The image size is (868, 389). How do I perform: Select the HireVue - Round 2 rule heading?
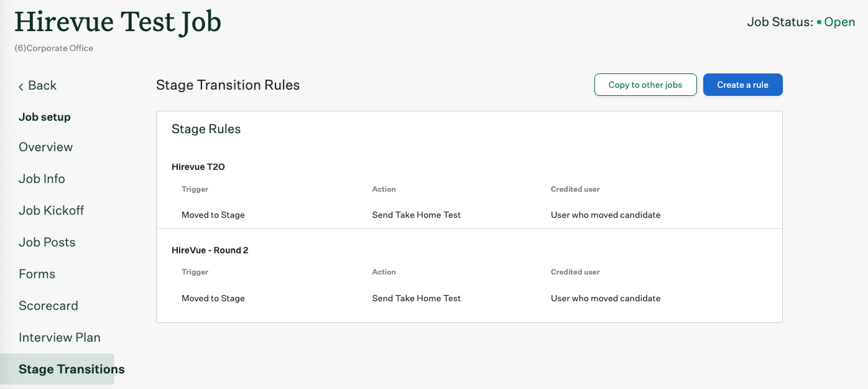pos(210,250)
